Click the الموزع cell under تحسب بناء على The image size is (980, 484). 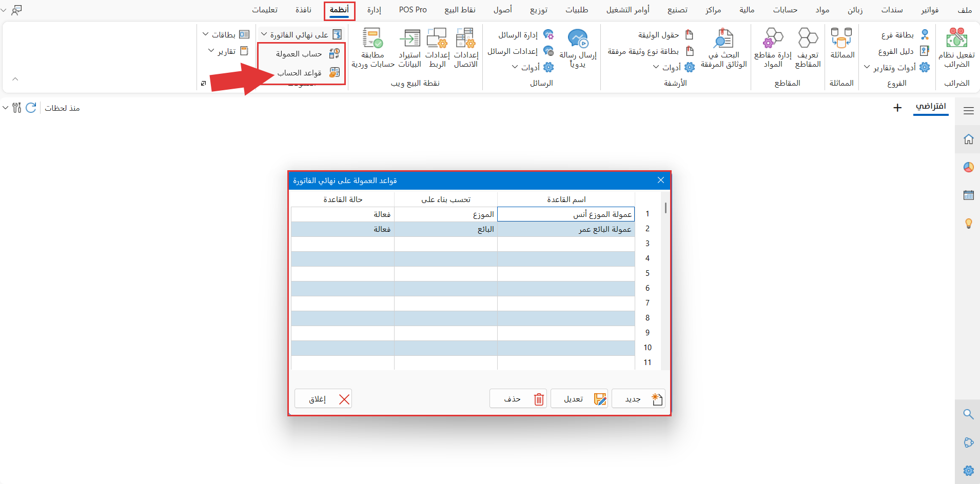pyautogui.click(x=446, y=214)
